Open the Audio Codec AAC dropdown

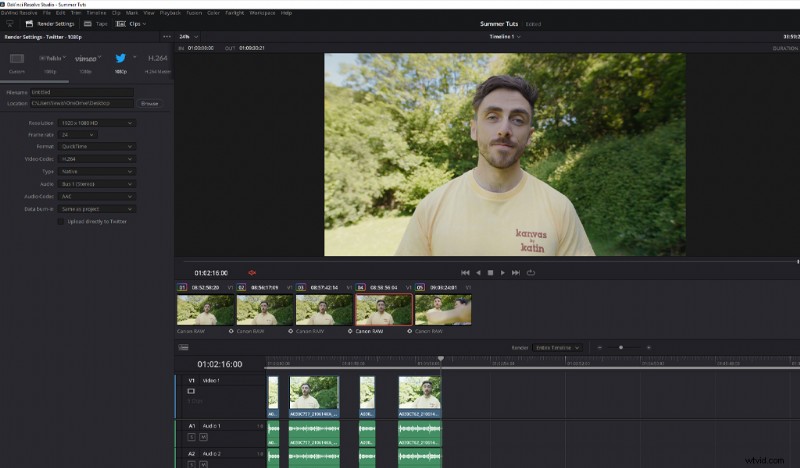point(96,196)
